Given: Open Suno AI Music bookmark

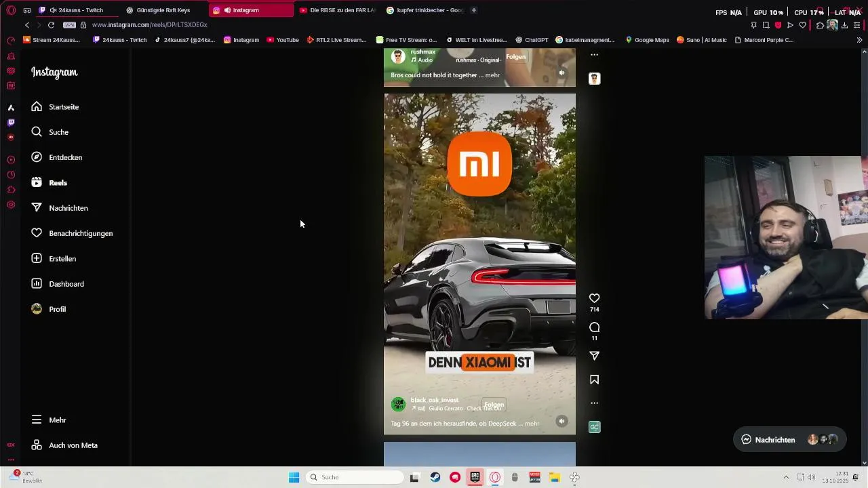Looking at the screenshot, I should click(701, 40).
